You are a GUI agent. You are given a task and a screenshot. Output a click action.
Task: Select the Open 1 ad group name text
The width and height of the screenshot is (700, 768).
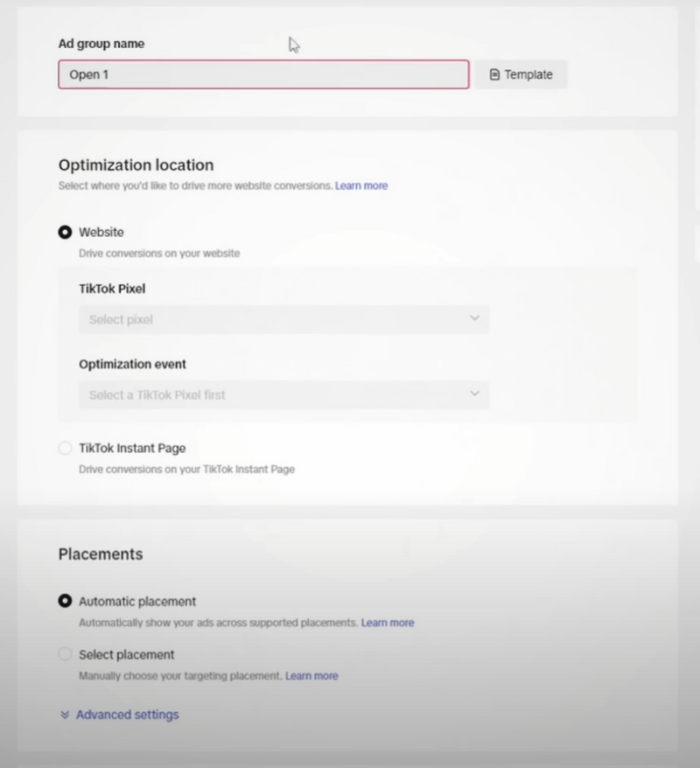[88, 74]
